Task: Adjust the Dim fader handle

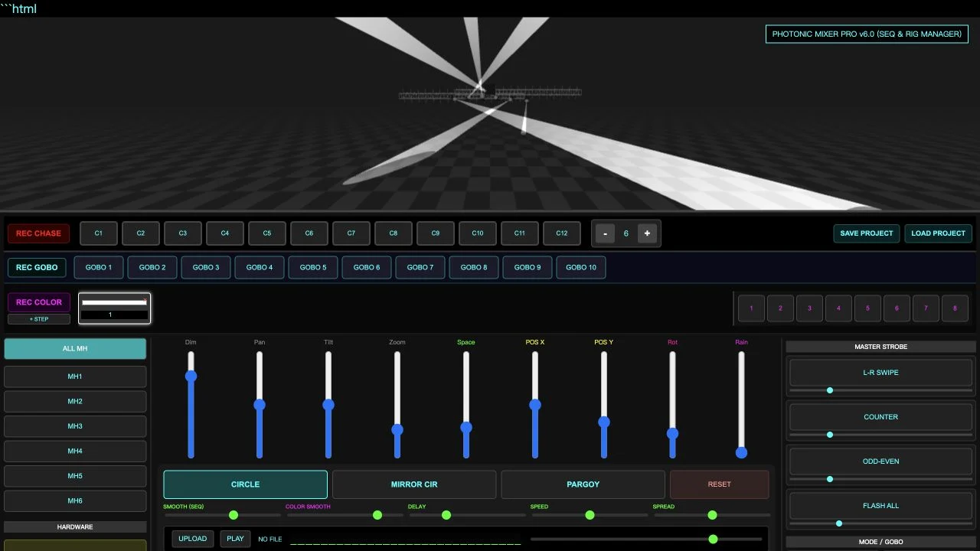Action: pos(191,376)
